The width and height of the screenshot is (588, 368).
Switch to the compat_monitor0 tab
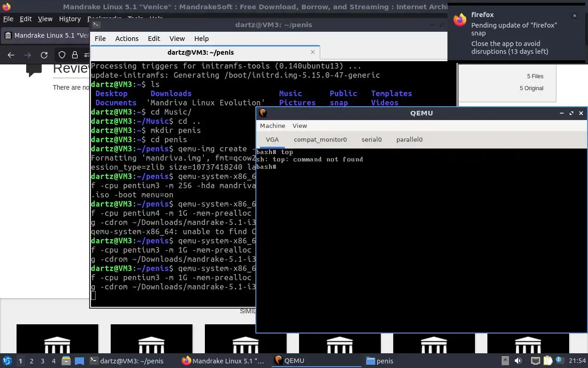tap(320, 139)
